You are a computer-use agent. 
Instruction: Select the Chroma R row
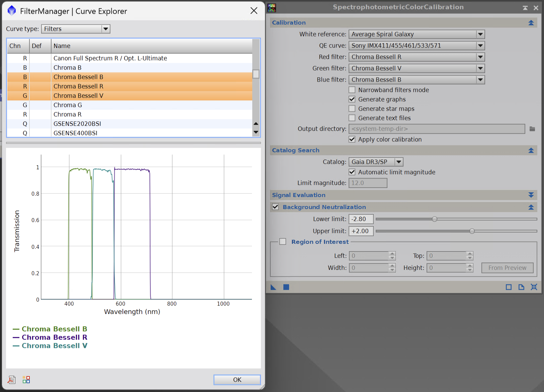tap(129, 114)
